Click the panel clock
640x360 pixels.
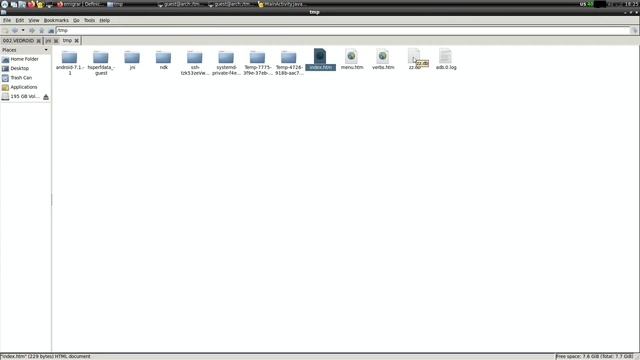click(631, 4)
